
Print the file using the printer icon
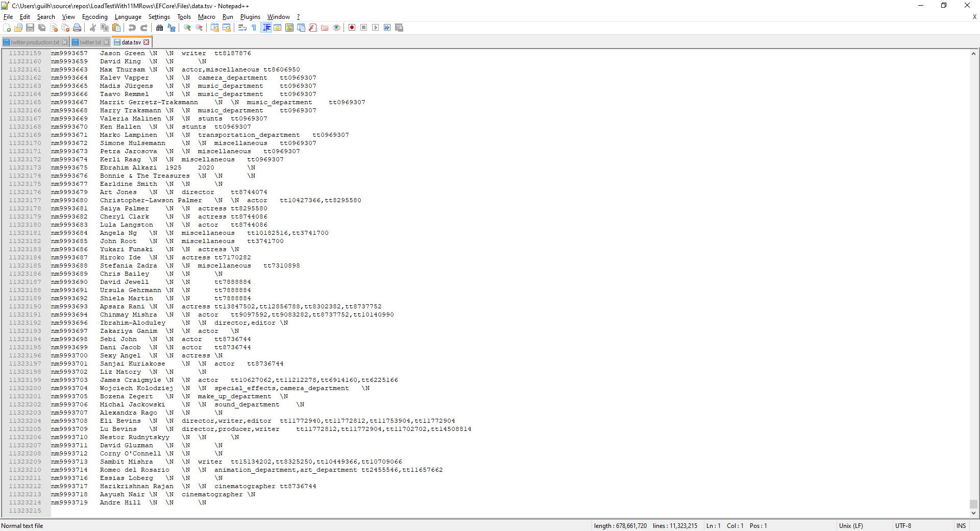pos(77,28)
